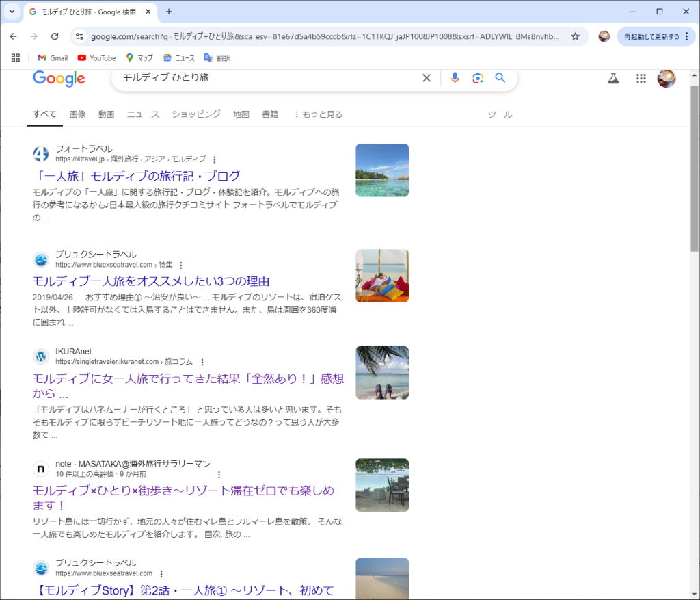
Task: Click the フォートラベル result beach thumbnail
Action: click(x=381, y=170)
